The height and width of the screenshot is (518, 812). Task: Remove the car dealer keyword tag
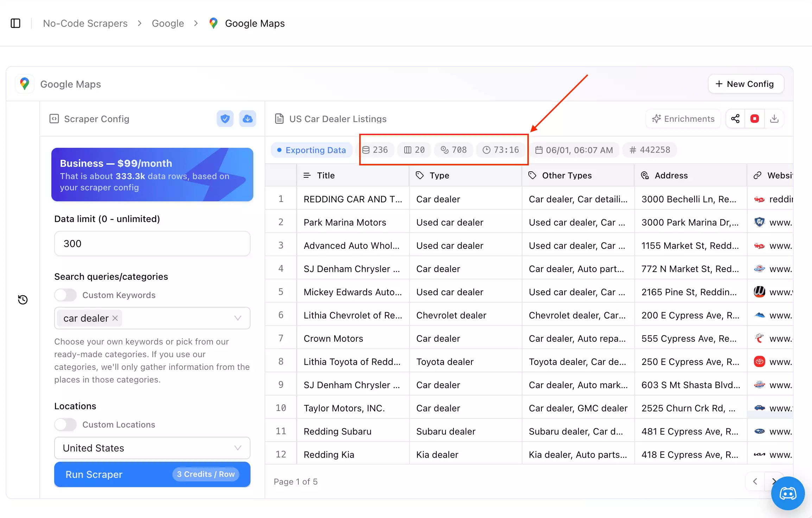pos(115,318)
